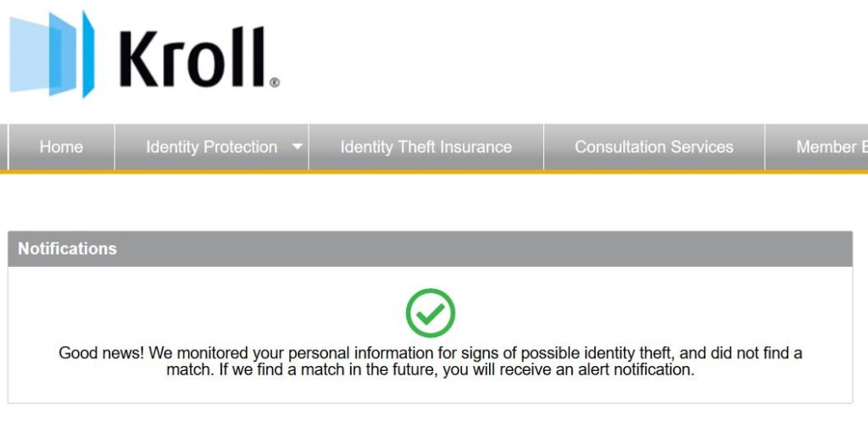Click the blue Kroll logo graphic
The width and height of the screenshot is (868, 421).
[52, 54]
